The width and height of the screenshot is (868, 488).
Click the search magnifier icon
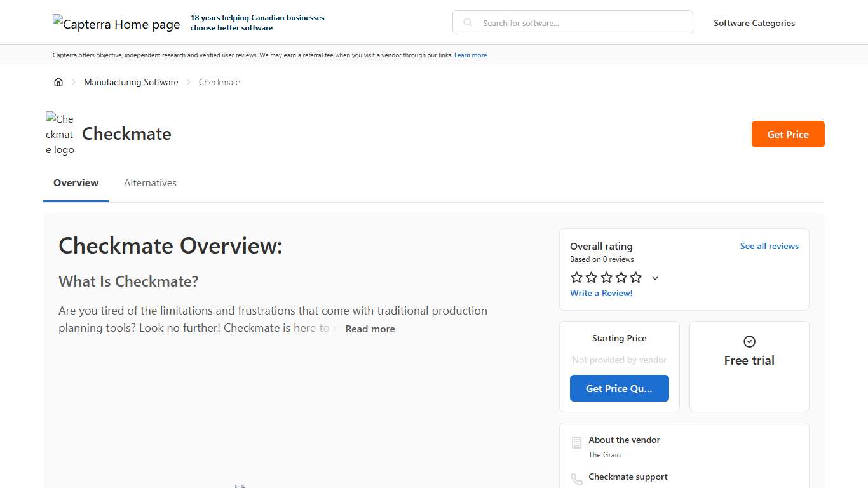click(x=467, y=22)
